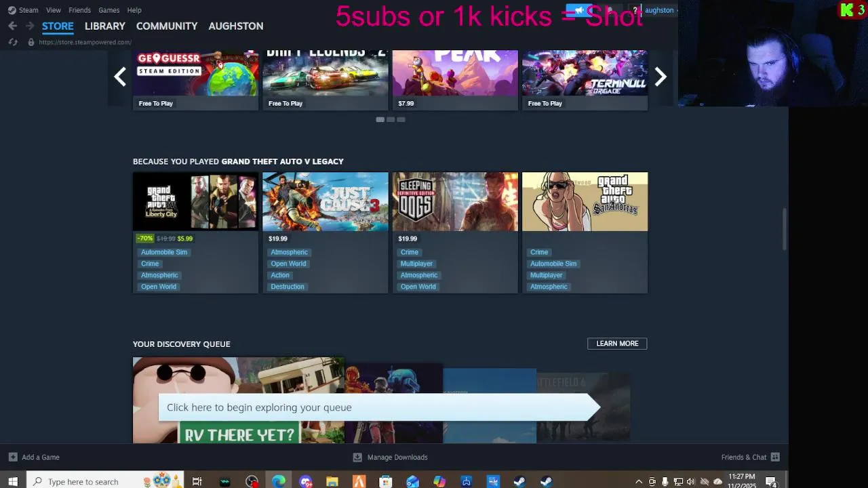Select the second carousel page dot

tap(391, 119)
